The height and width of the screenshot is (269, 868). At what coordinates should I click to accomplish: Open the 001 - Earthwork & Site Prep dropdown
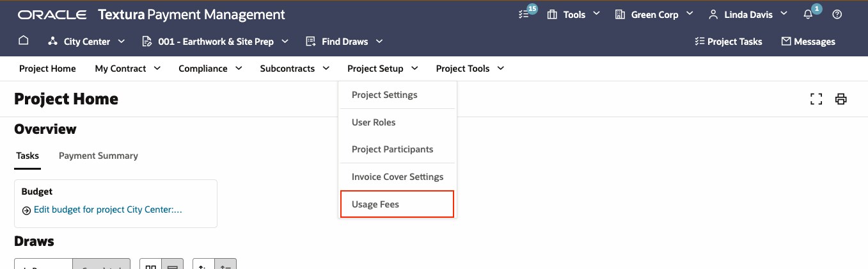[215, 42]
